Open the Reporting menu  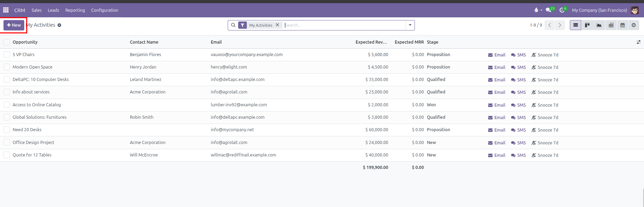tap(75, 10)
